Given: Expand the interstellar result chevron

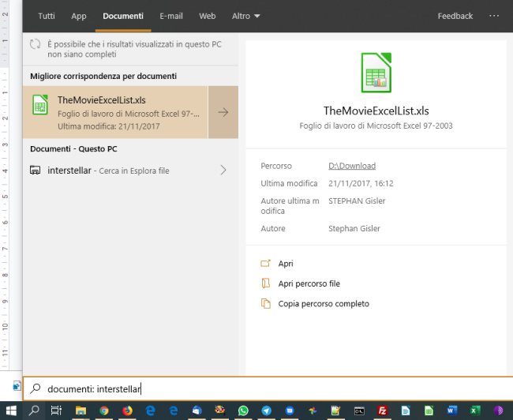Looking at the screenshot, I should point(223,171).
